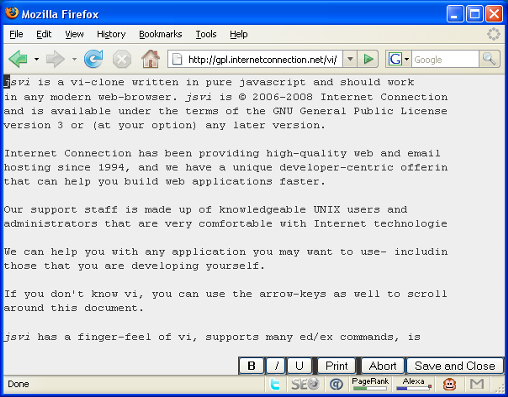Click the text "GNU General Public License"
Screen dimensions: 508x397
(360, 111)
